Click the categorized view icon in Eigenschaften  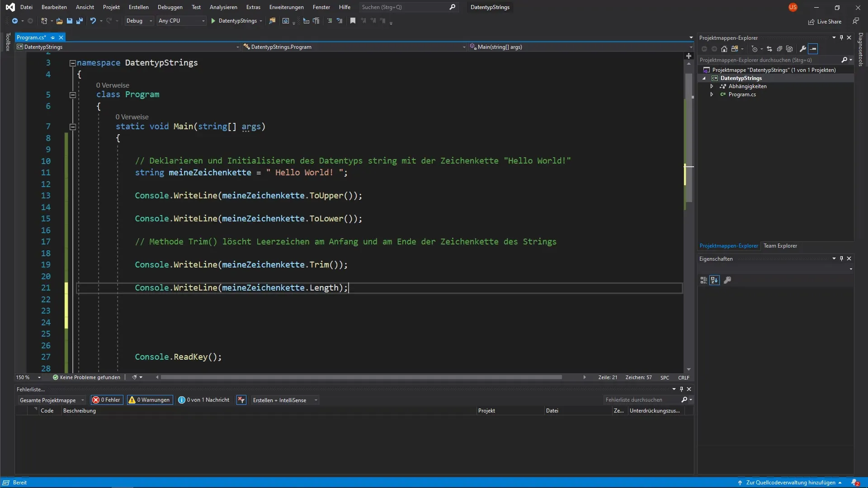(x=703, y=280)
